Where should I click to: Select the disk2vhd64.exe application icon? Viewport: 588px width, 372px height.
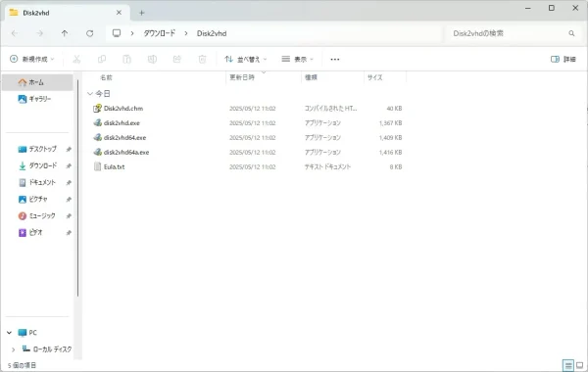point(97,137)
